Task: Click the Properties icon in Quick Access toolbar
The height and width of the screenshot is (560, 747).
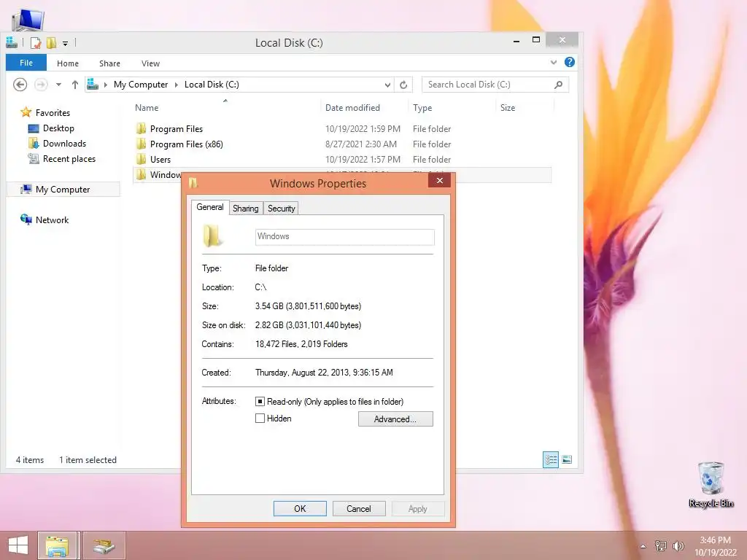Action: (x=35, y=43)
